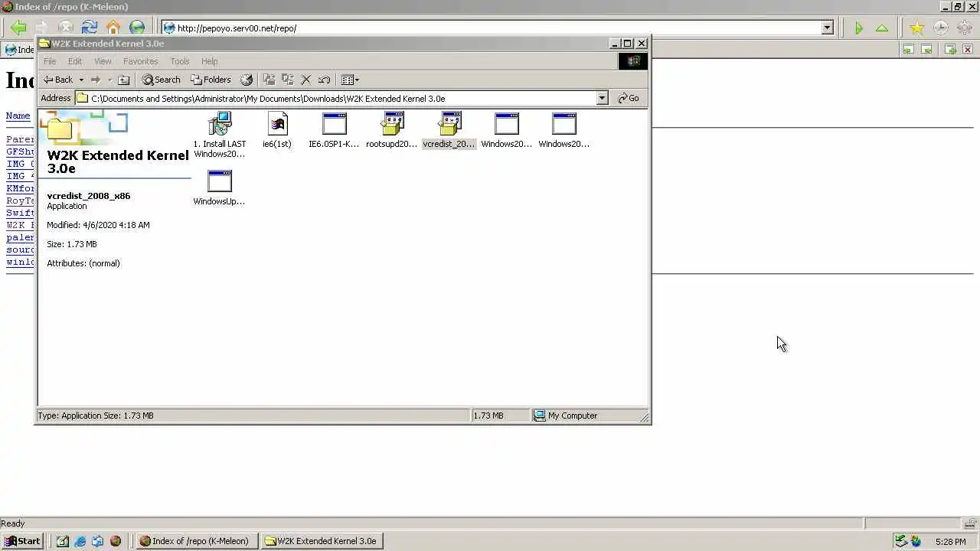This screenshot has width=980, height=551.
Task: Click Explorer Go button
Action: [629, 98]
